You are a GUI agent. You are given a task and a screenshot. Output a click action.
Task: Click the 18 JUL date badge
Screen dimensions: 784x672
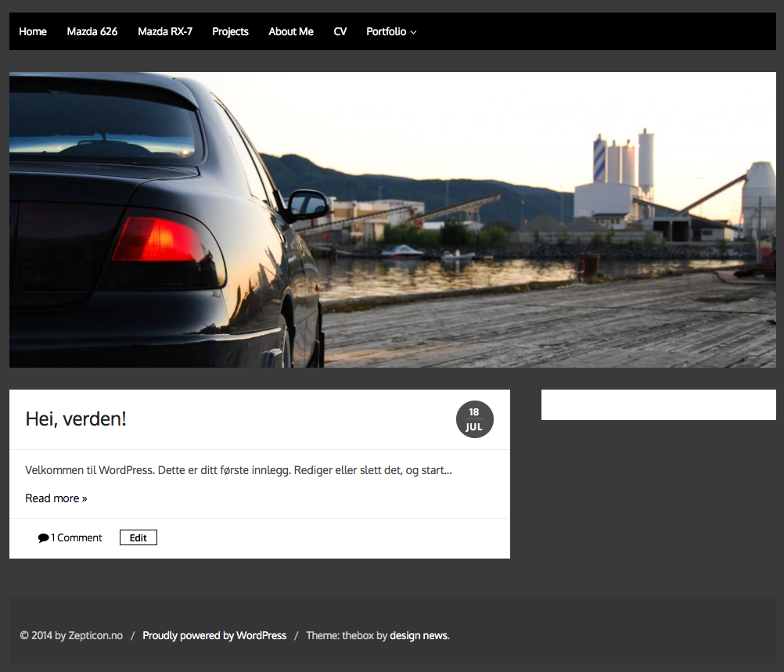point(474,419)
